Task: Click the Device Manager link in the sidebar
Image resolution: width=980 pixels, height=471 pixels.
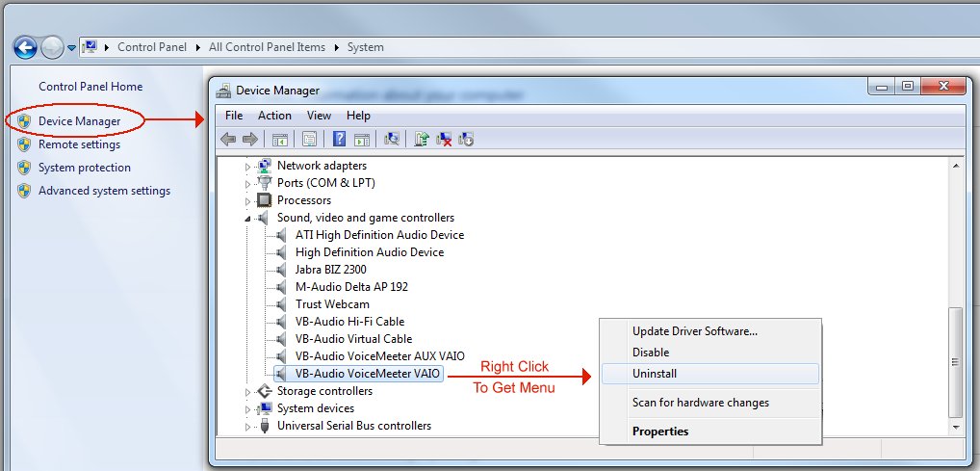Action: pyautogui.click(x=79, y=121)
